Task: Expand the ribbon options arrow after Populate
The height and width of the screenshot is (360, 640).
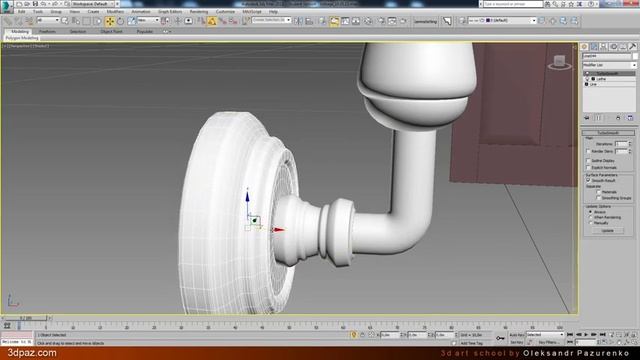Action: (167, 31)
